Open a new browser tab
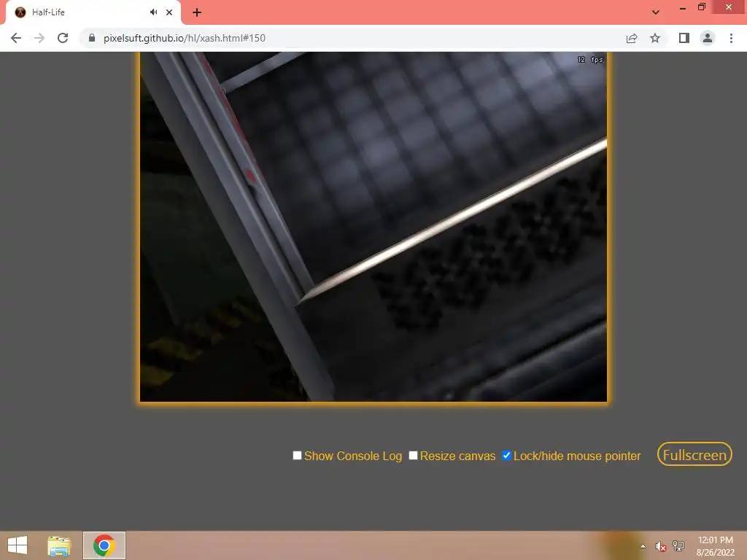The image size is (747, 560). pos(197,12)
